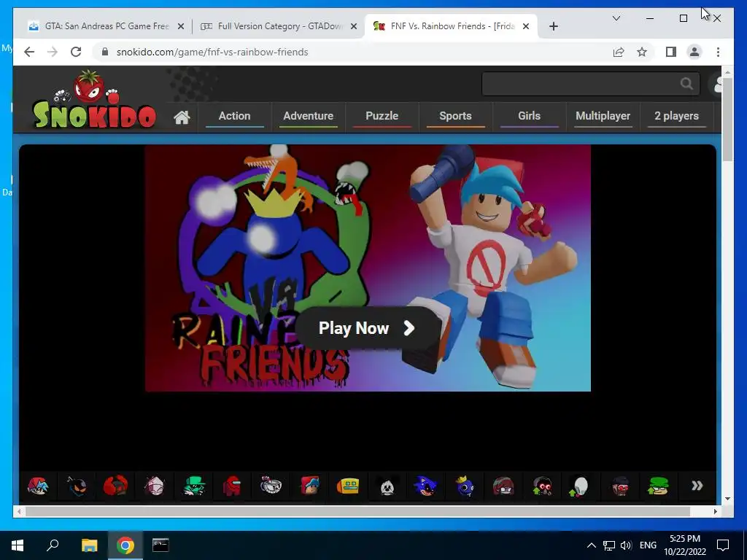Open the volume speaker icon in system tray

[626, 545]
